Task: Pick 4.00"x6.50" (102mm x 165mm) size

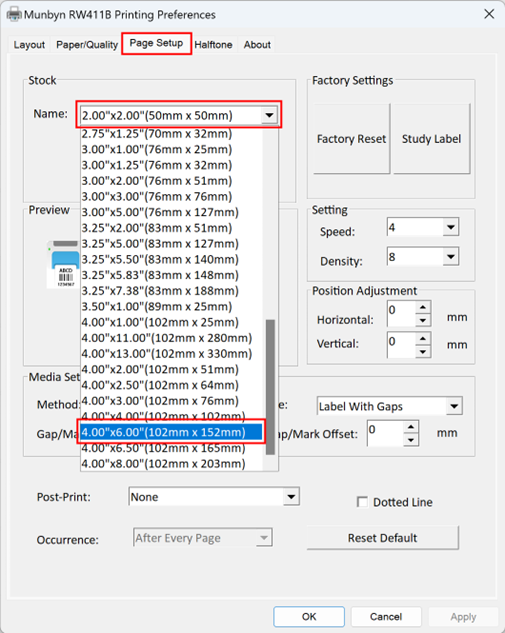Action: pyautogui.click(x=172, y=448)
